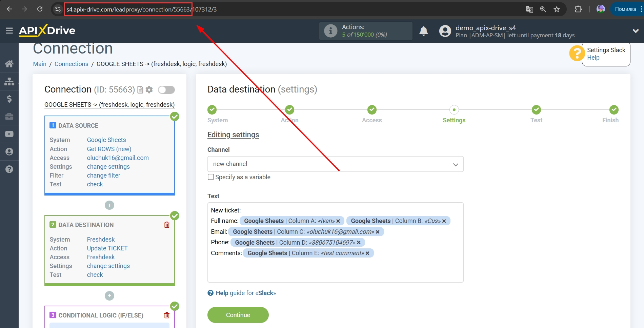Add block after Data Destination plus button

pyautogui.click(x=109, y=296)
